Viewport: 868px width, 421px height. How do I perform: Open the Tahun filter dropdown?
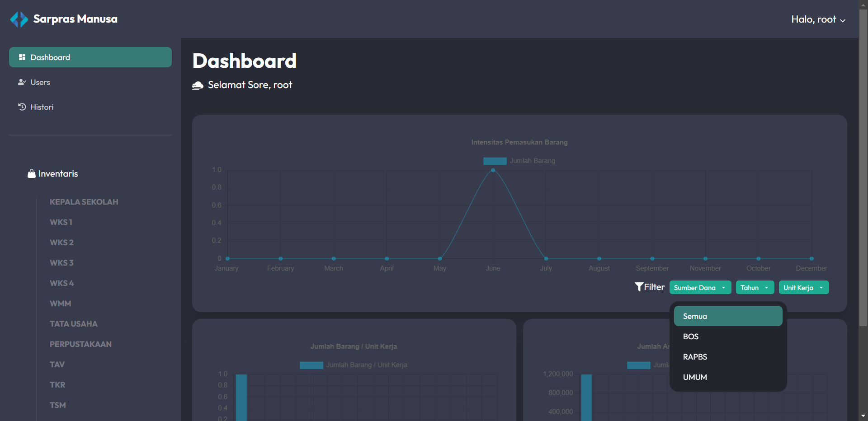pyautogui.click(x=755, y=287)
